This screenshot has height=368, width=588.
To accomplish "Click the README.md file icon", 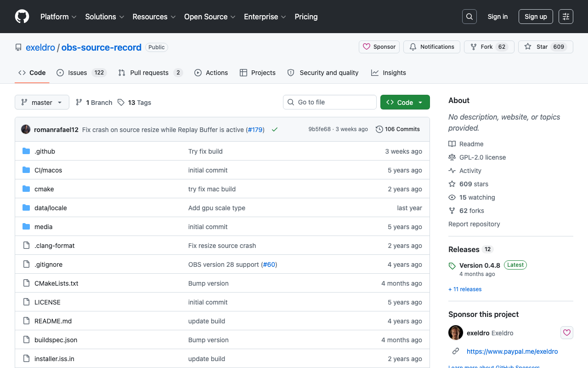I will 26,321.
